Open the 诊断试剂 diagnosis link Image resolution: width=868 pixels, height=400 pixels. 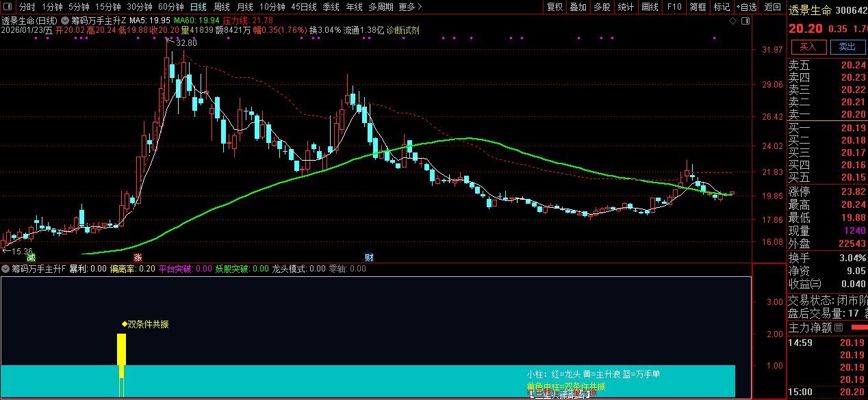403,31
